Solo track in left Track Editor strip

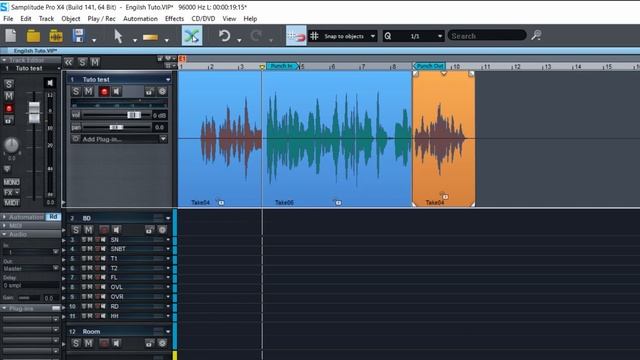tap(9, 84)
